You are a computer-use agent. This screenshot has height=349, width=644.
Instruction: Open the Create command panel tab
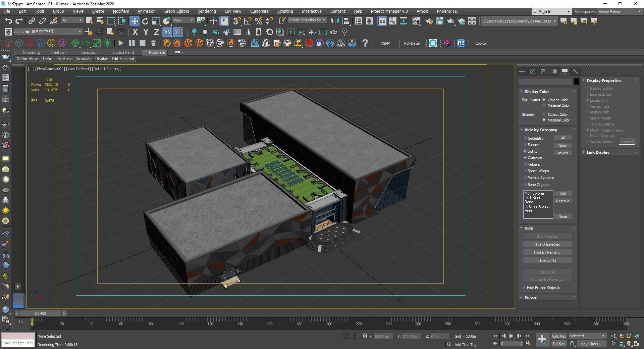522,71
